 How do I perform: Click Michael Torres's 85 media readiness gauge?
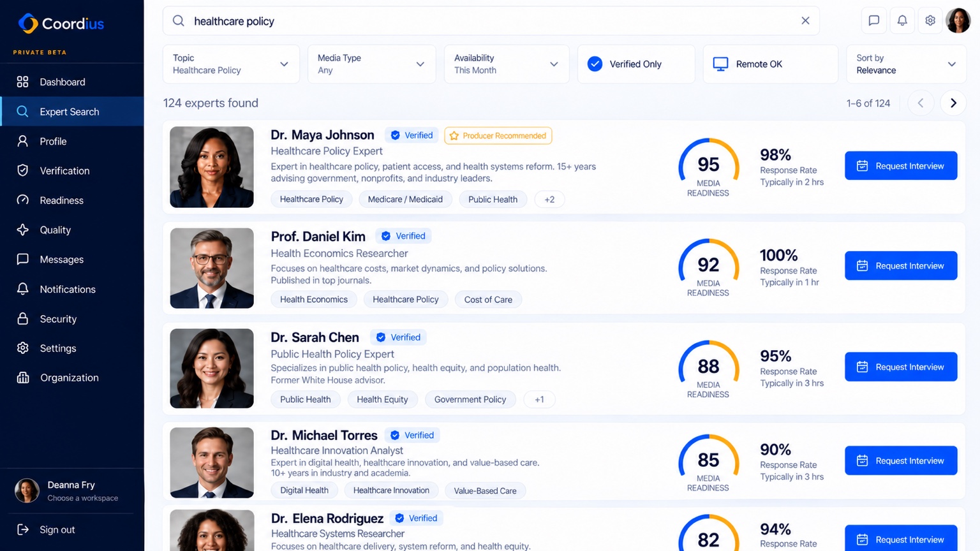point(708,463)
